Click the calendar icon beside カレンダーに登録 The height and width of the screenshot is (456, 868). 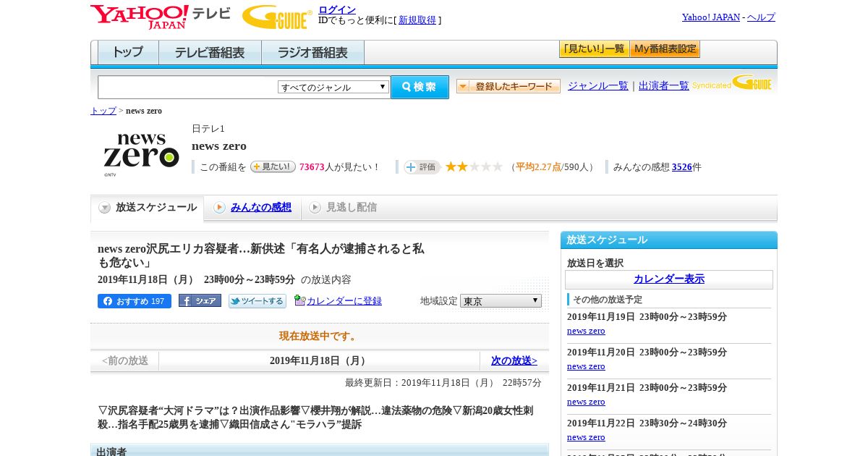point(299,300)
